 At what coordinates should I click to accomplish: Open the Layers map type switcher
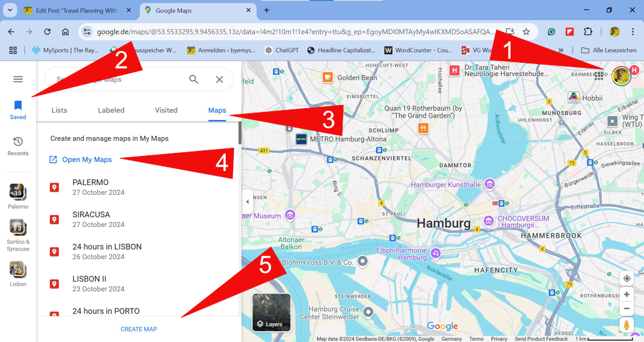coord(272,312)
